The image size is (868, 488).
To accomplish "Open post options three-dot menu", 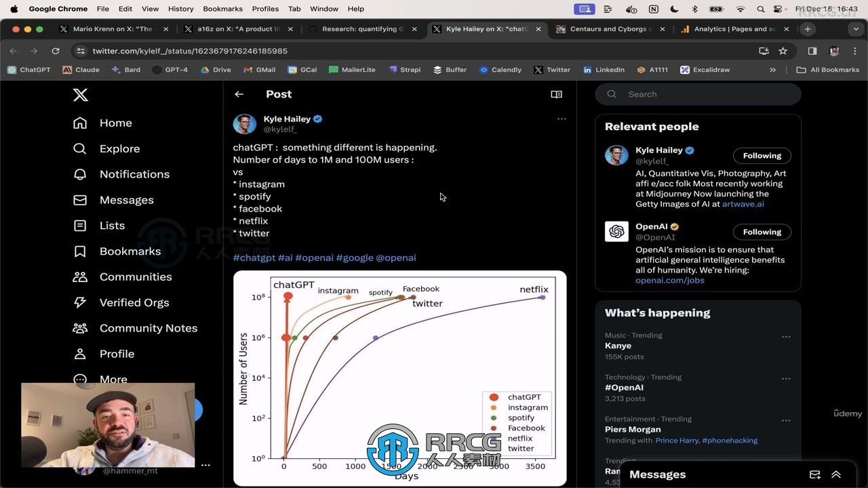I will click(x=561, y=119).
